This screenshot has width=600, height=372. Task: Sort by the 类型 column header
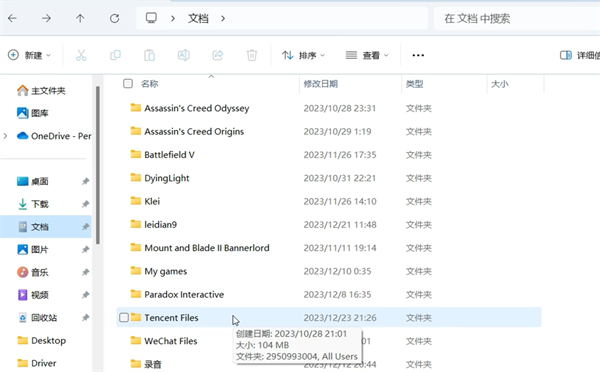(414, 84)
